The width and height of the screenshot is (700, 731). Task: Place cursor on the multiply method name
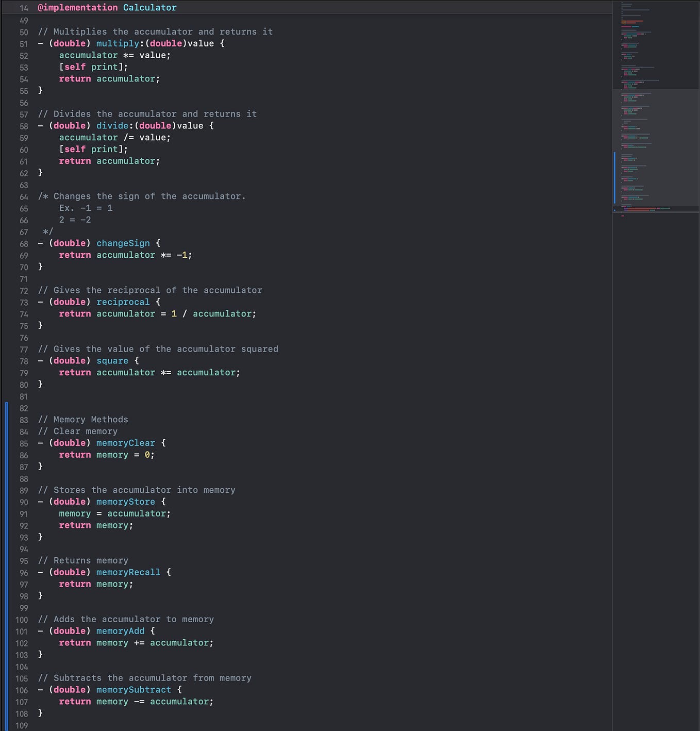[118, 43]
